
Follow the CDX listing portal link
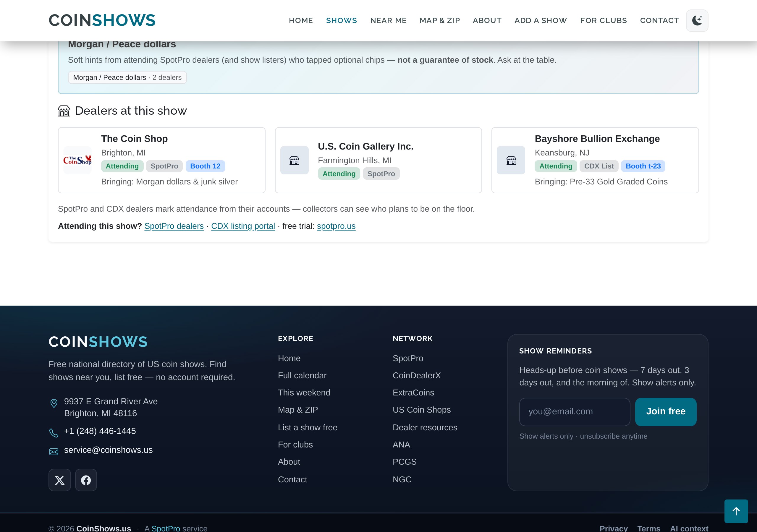(243, 226)
